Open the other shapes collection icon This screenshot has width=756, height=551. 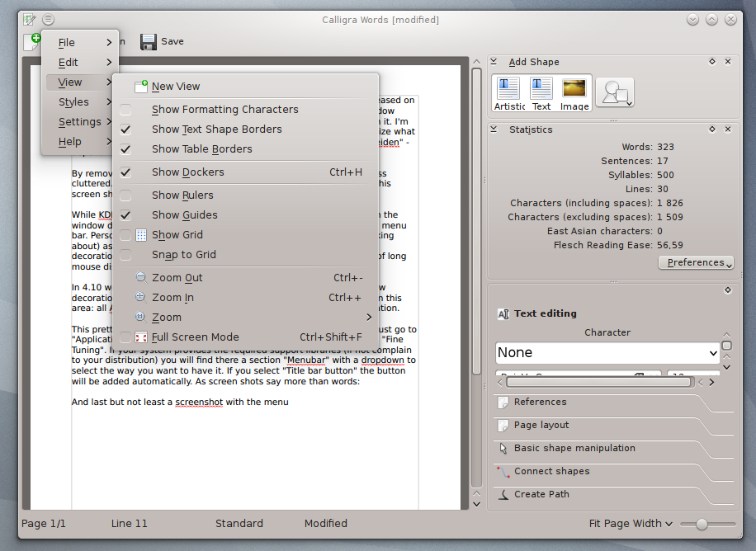click(x=615, y=92)
